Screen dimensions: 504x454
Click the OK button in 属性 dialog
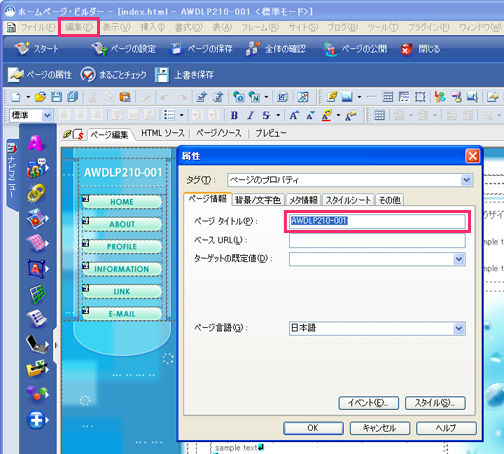[x=313, y=428]
